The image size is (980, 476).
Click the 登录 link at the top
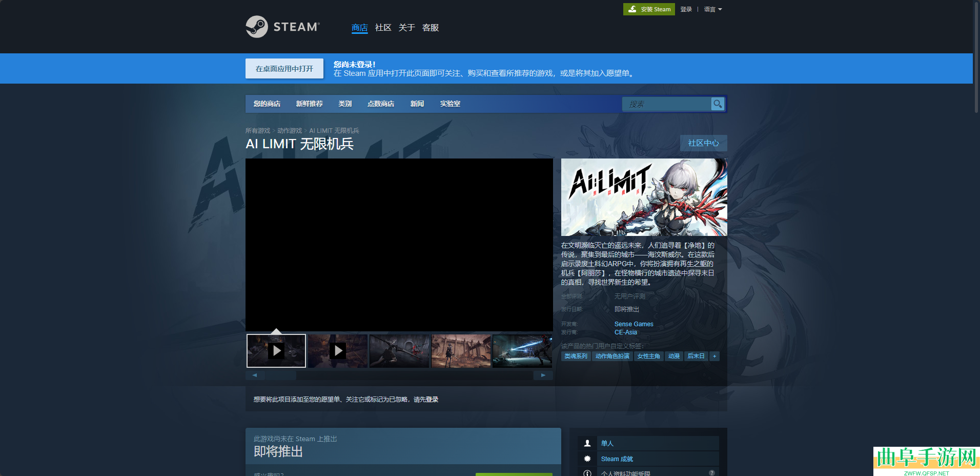coord(686,9)
